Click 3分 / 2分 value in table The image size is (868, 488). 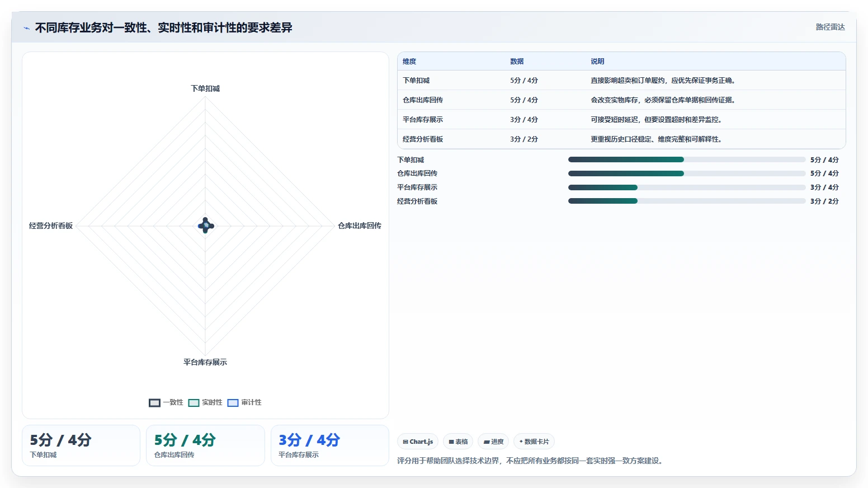pyautogui.click(x=524, y=139)
